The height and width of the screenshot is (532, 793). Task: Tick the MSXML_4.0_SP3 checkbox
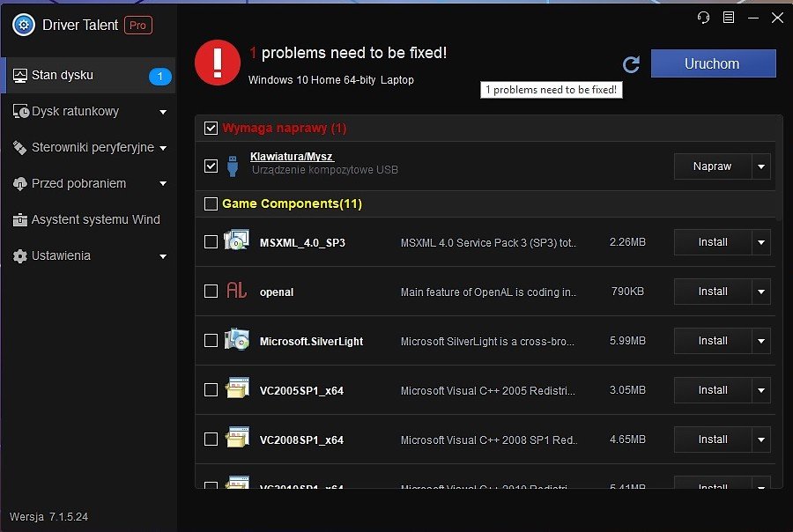coord(211,241)
